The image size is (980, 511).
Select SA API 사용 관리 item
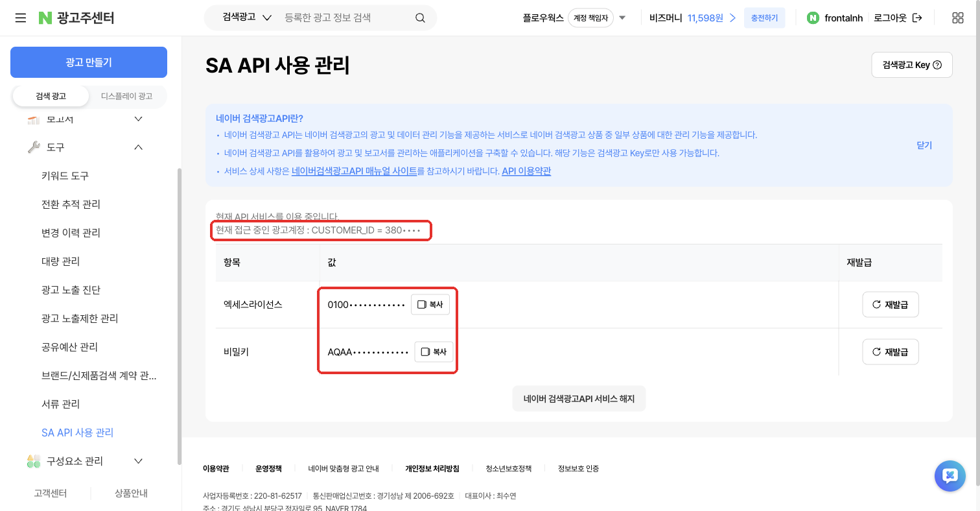(77, 433)
